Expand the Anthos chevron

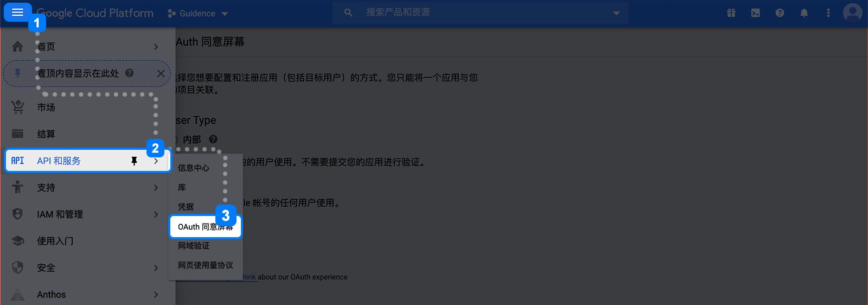click(x=156, y=295)
